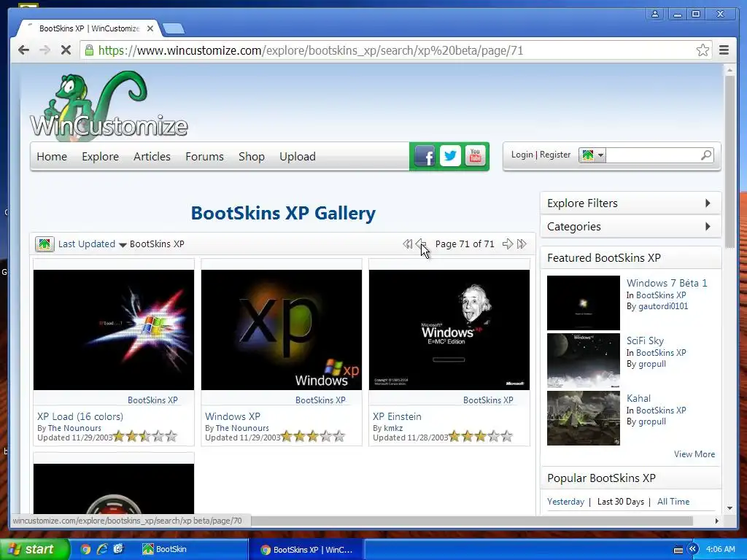Select the Last 30 Days popular filter

click(x=620, y=502)
